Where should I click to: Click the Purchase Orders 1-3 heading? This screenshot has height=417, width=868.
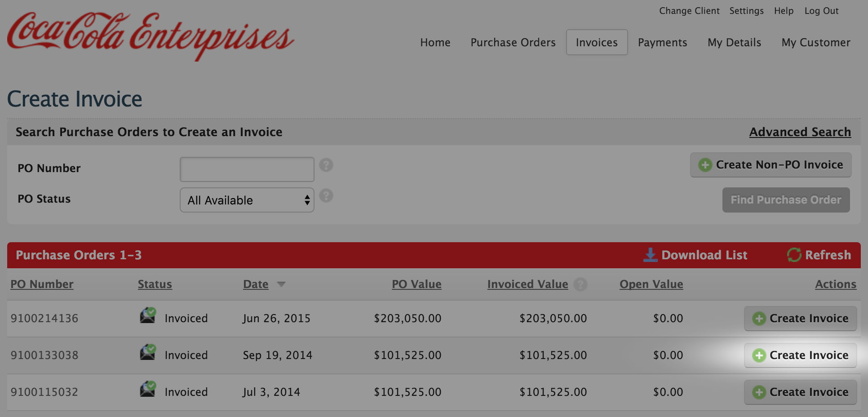pos(79,255)
